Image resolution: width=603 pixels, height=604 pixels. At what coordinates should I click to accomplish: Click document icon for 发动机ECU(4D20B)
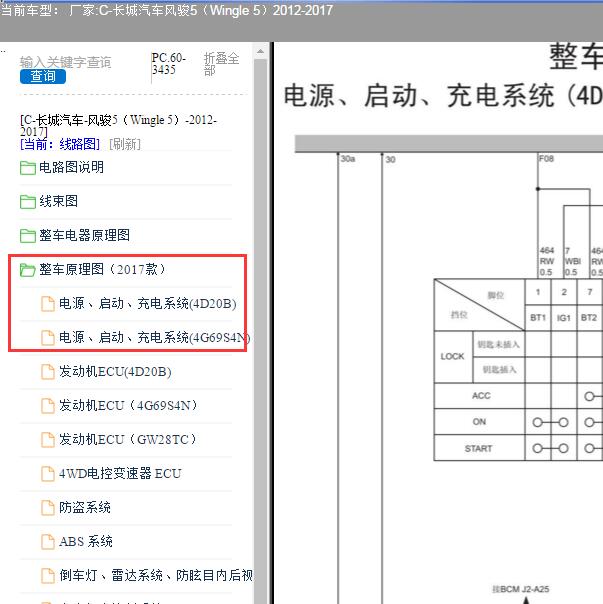coord(48,372)
